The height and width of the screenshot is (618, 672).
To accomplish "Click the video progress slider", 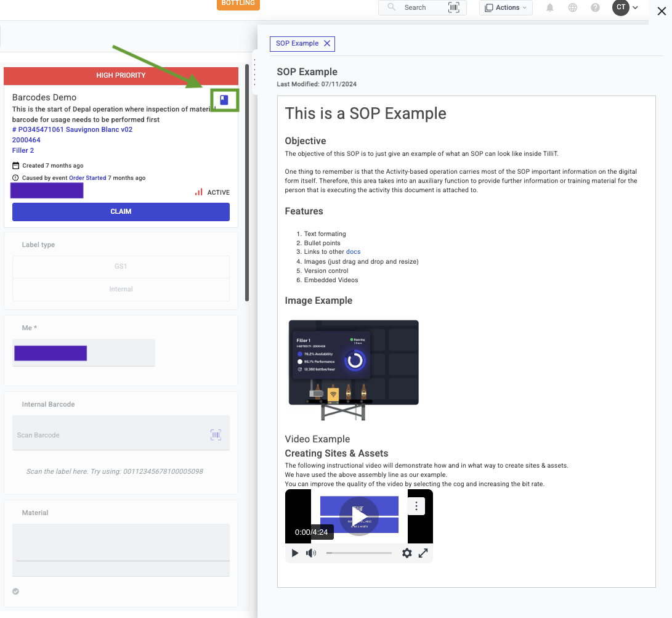I will point(358,553).
